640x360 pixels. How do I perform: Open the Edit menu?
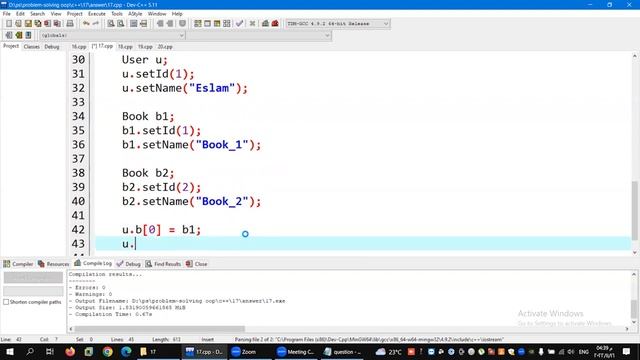(x=20, y=14)
